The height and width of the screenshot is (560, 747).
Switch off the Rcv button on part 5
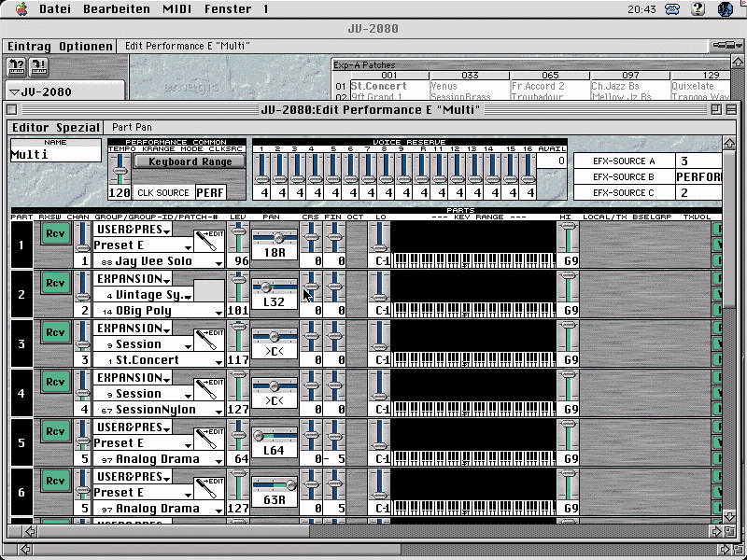coord(56,431)
